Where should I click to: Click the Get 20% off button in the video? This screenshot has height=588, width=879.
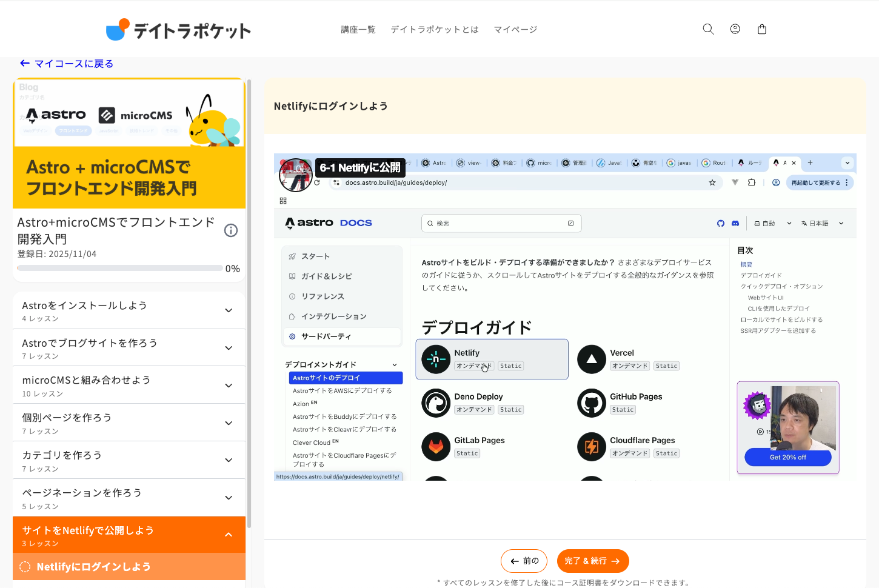point(788,458)
